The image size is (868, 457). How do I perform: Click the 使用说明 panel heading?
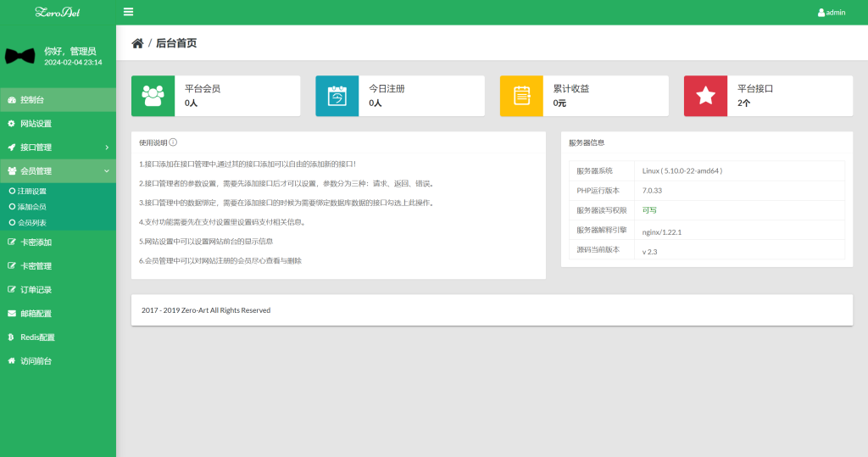153,142
